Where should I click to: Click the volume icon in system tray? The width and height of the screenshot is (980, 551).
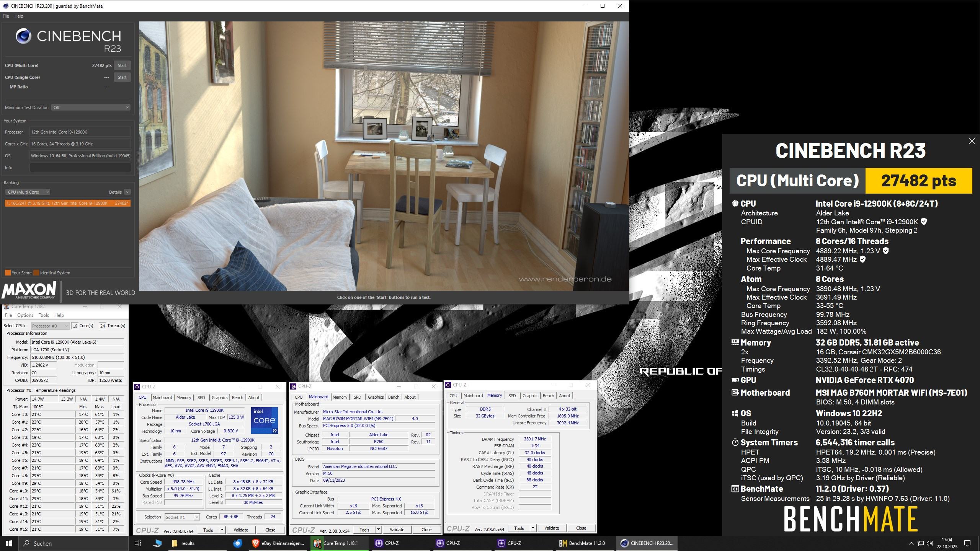[930, 543]
